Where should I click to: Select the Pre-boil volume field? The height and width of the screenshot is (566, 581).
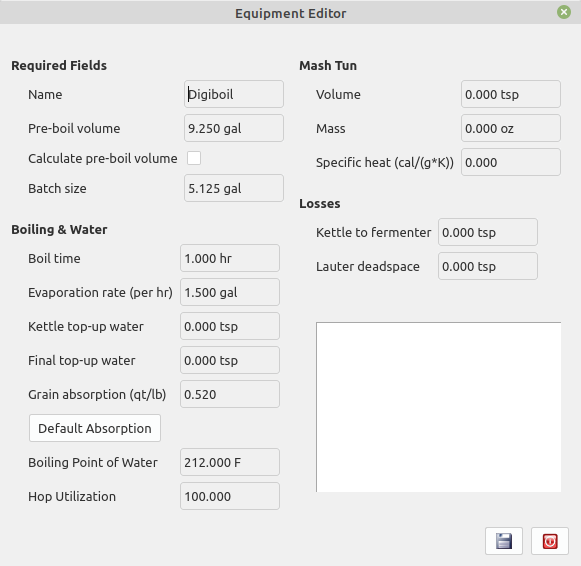point(234,128)
